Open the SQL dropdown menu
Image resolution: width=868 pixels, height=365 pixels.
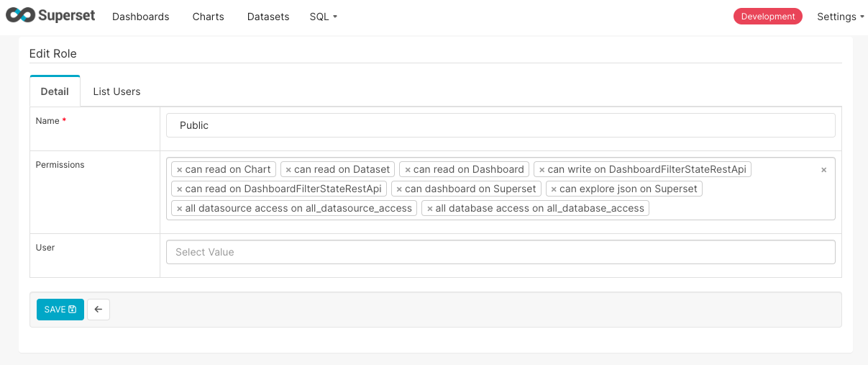point(324,17)
